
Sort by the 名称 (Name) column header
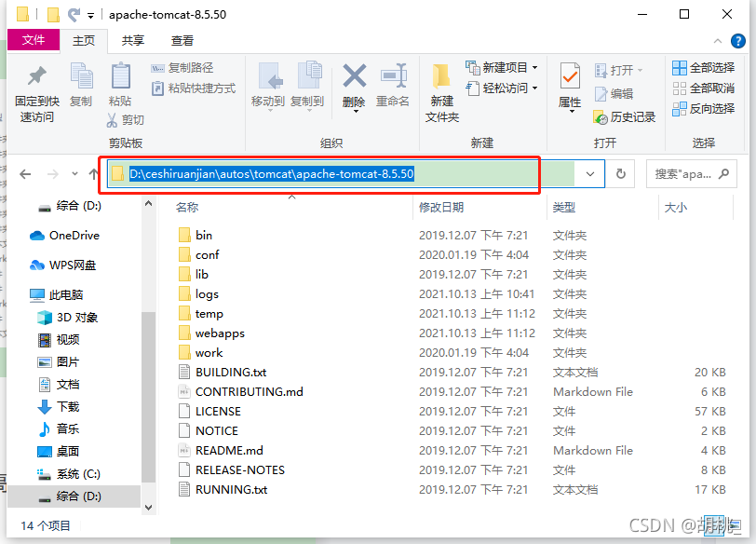click(187, 208)
